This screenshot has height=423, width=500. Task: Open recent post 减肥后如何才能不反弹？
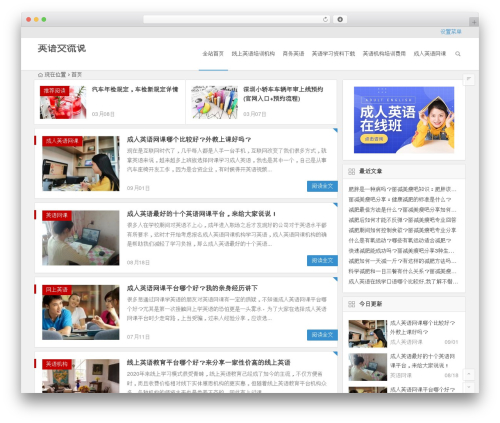pos(402,220)
